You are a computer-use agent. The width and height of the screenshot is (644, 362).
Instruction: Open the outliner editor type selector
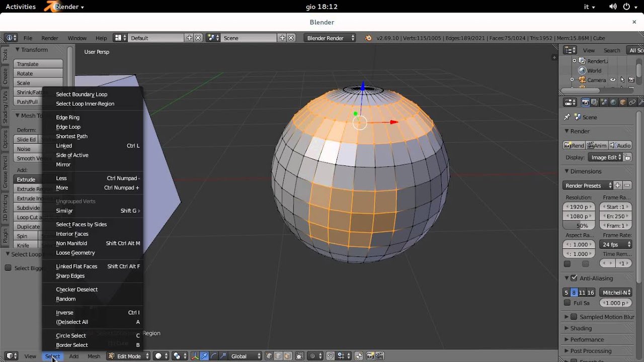(570, 50)
